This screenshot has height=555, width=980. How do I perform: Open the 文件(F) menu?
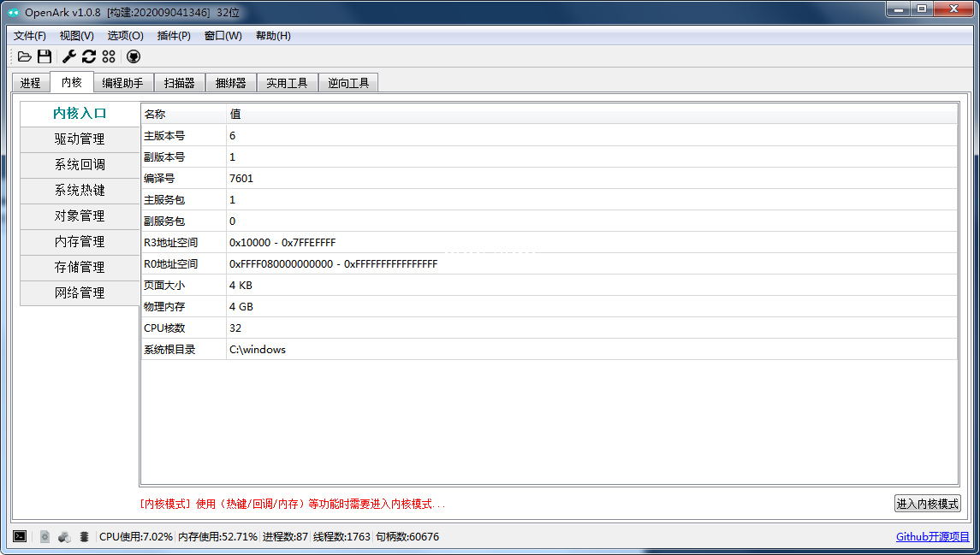(x=30, y=36)
